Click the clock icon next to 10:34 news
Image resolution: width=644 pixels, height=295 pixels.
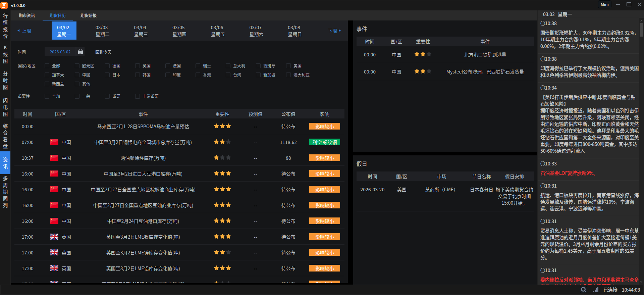pos(542,88)
